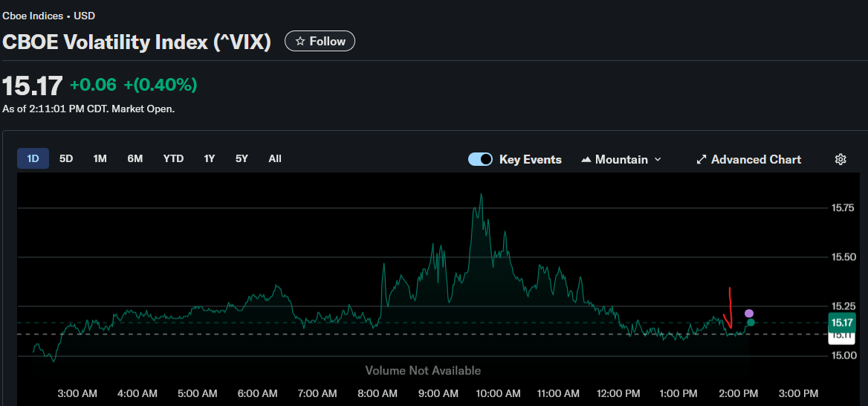Choose the YTD range
The height and width of the screenshot is (406, 868).
click(173, 158)
